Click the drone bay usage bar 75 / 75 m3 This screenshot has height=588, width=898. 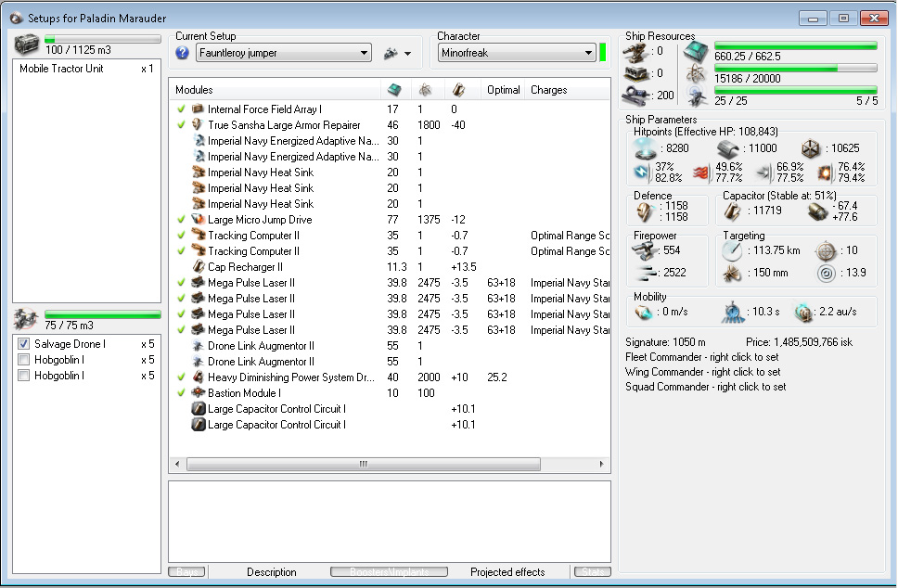click(x=103, y=314)
